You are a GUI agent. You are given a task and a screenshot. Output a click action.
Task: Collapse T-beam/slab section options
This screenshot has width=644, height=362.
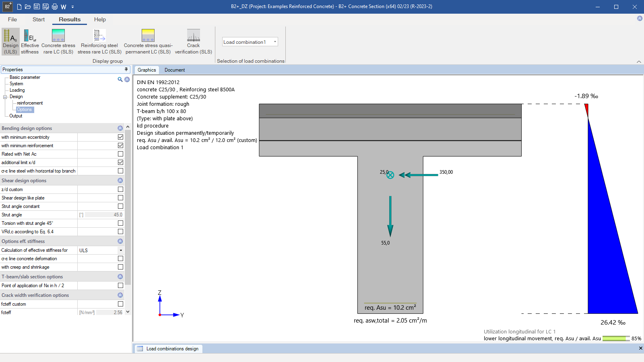click(120, 277)
